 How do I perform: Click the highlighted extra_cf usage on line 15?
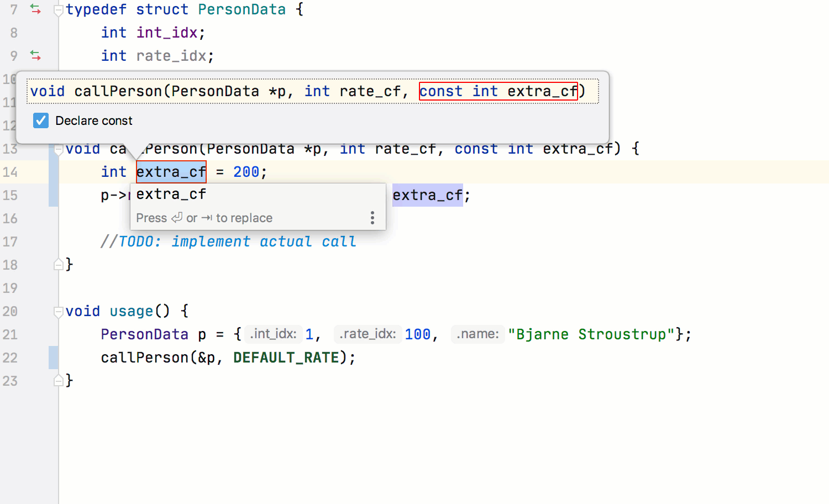tap(428, 195)
